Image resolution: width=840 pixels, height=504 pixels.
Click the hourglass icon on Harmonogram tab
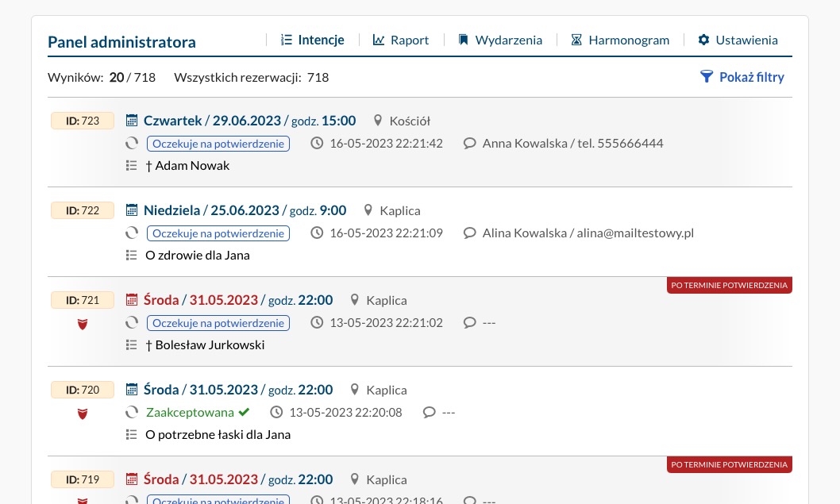coord(576,39)
